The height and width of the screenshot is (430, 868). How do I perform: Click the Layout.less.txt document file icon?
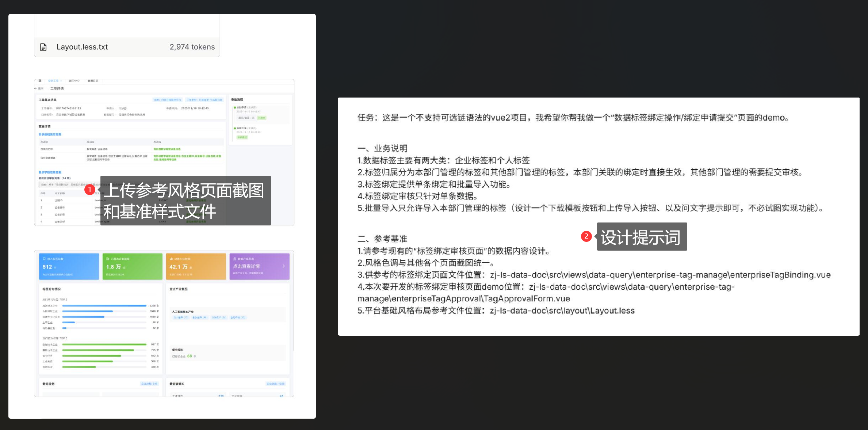pyautogui.click(x=43, y=47)
